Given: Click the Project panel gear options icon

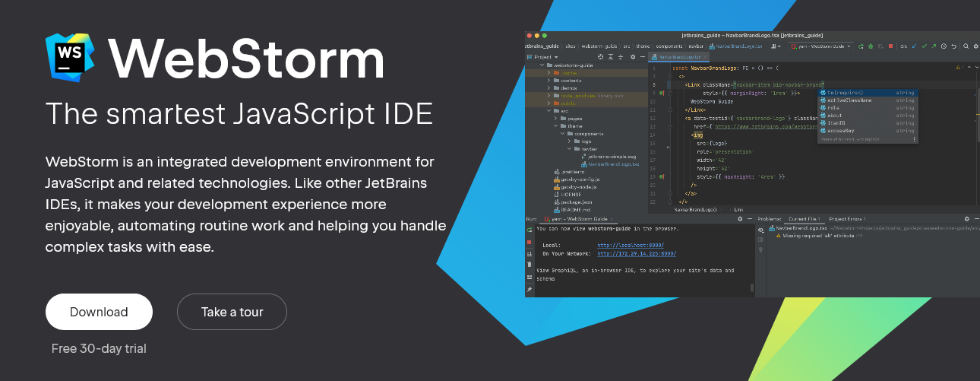Looking at the screenshot, I should (633, 57).
